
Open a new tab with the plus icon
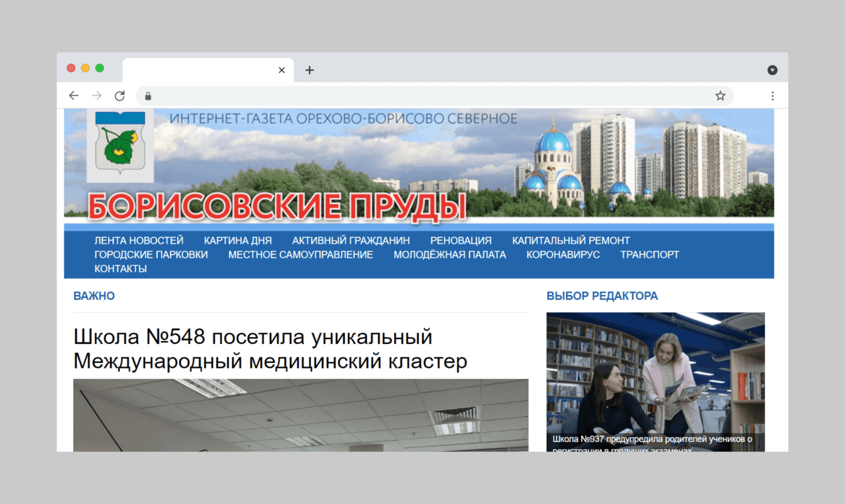(x=309, y=70)
